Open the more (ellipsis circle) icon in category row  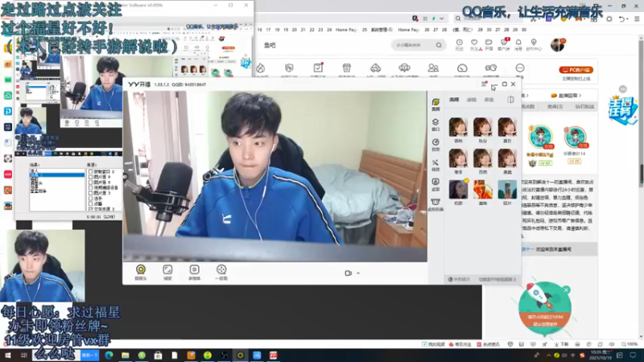coord(519,68)
